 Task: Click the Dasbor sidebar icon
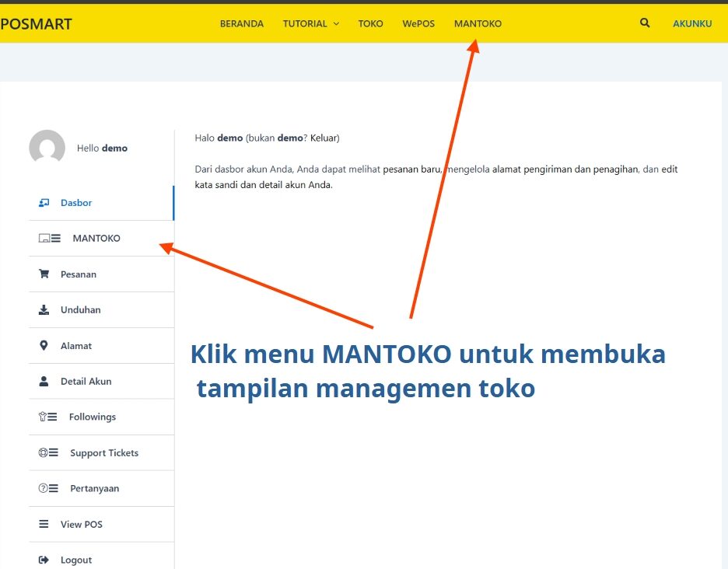(44, 203)
